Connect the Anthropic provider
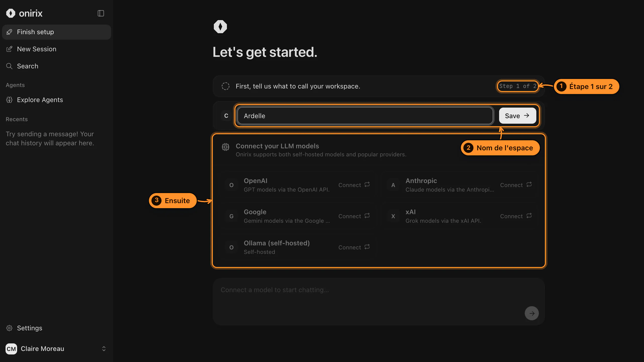Image resolution: width=644 pixels, height=362 pixels. (516, 185)
